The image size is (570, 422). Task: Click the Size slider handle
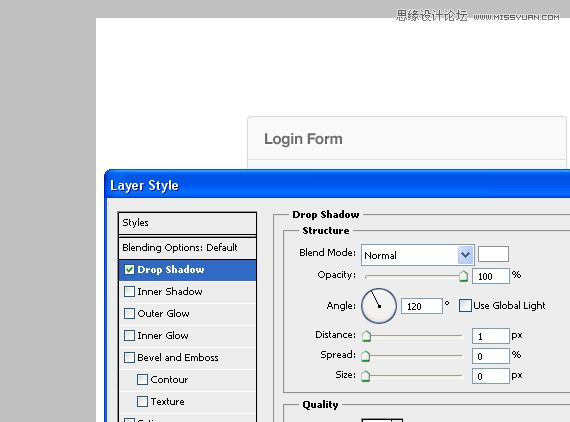366,376
